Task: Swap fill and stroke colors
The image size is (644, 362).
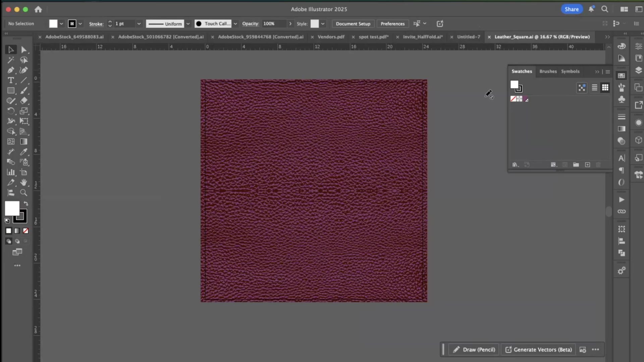Action: (x=26, y=203)
